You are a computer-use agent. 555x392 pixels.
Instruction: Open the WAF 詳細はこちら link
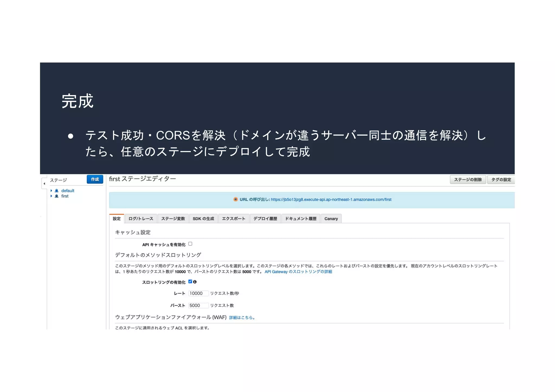242,318
